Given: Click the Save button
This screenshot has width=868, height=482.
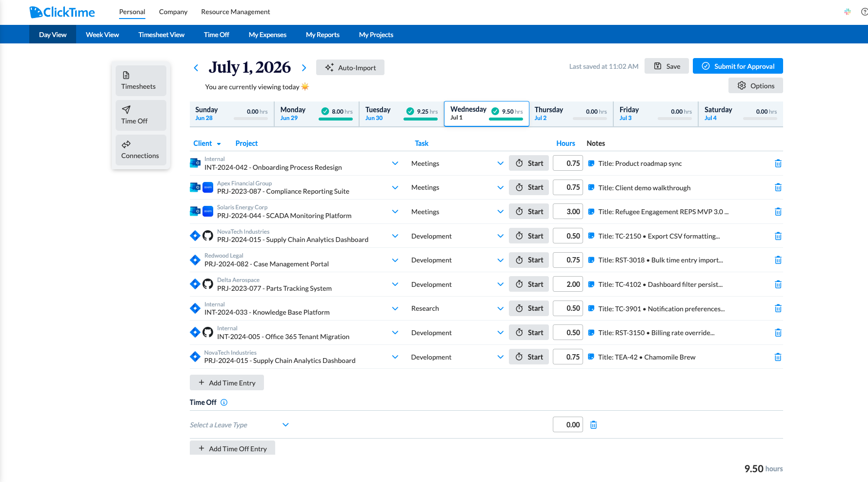Looking at the screenshot, I should (666, 66).
